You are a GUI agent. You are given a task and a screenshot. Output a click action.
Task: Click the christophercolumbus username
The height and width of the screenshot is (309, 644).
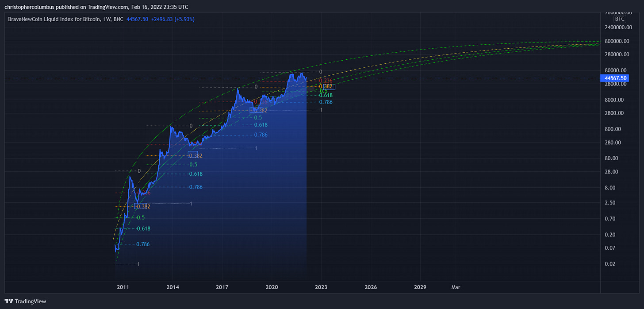[29, 7]
